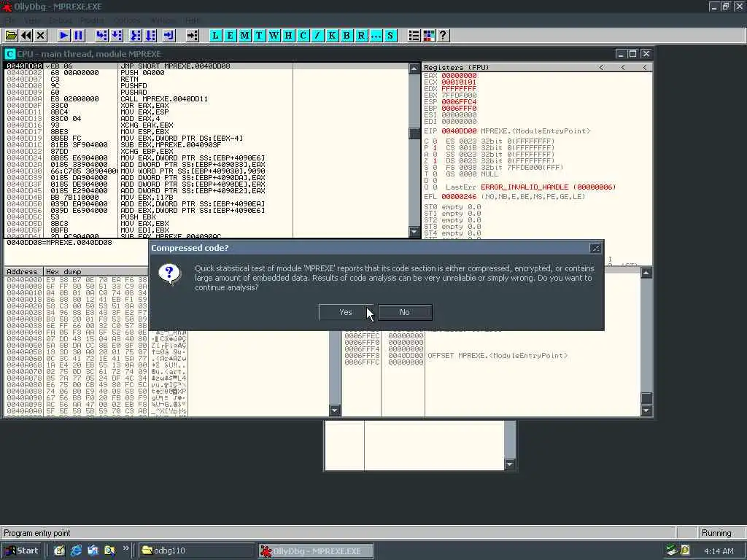747x560 pixels.
Task: Click leftmost arrow in Registers header
Action: point(602,68)
